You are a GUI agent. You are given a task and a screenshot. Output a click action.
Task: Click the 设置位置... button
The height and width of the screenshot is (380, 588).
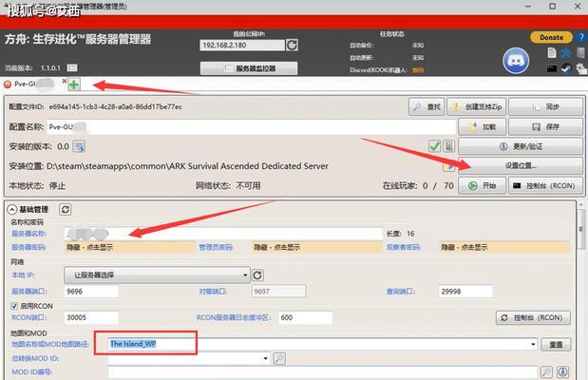click(x=521, y=166)
